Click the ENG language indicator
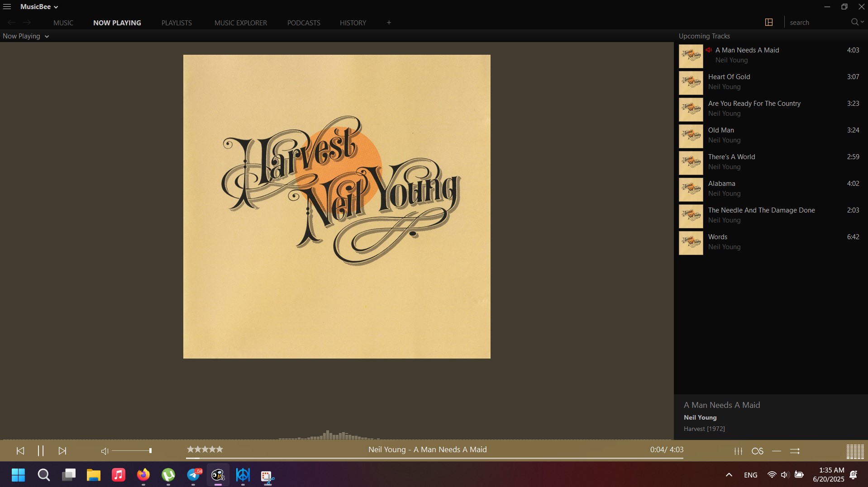868x487 pixels. 750,475
